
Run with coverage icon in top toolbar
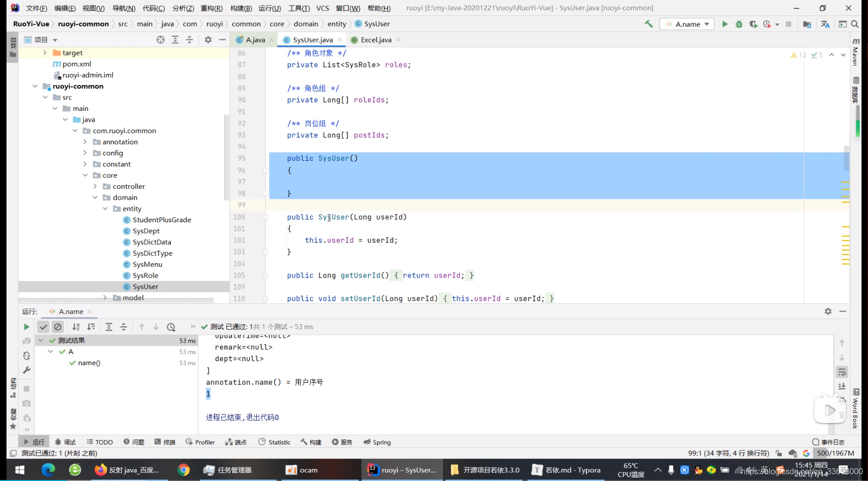[753, 24]
